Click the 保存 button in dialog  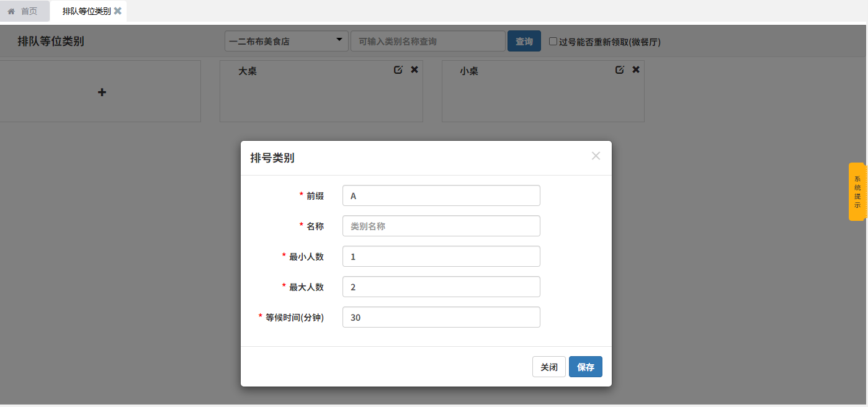[586, 367]
